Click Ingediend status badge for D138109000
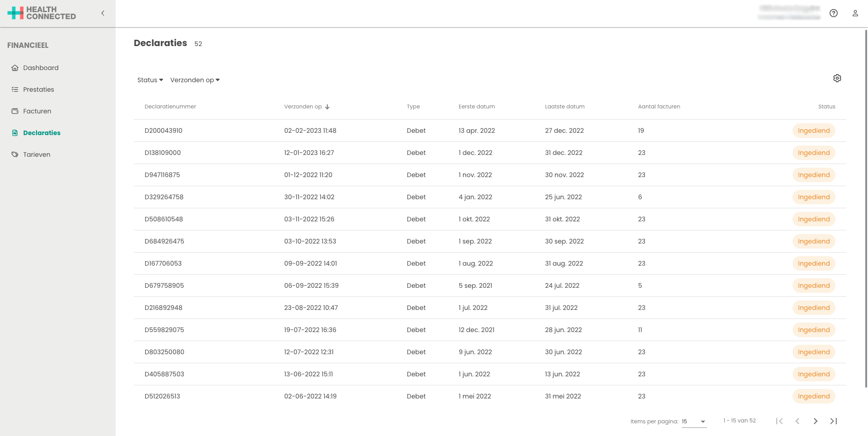Screen dimensions: 868x436 tap(813, 153)
